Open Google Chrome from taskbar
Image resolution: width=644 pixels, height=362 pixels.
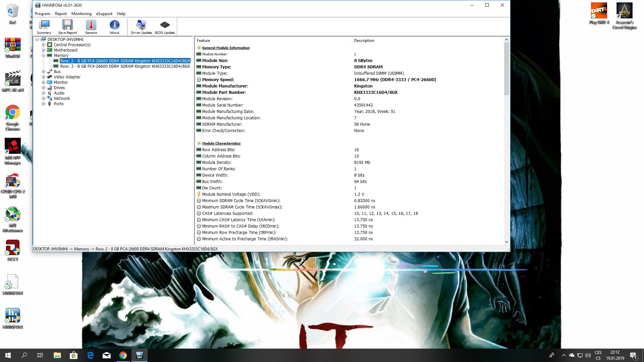[123, 355]
